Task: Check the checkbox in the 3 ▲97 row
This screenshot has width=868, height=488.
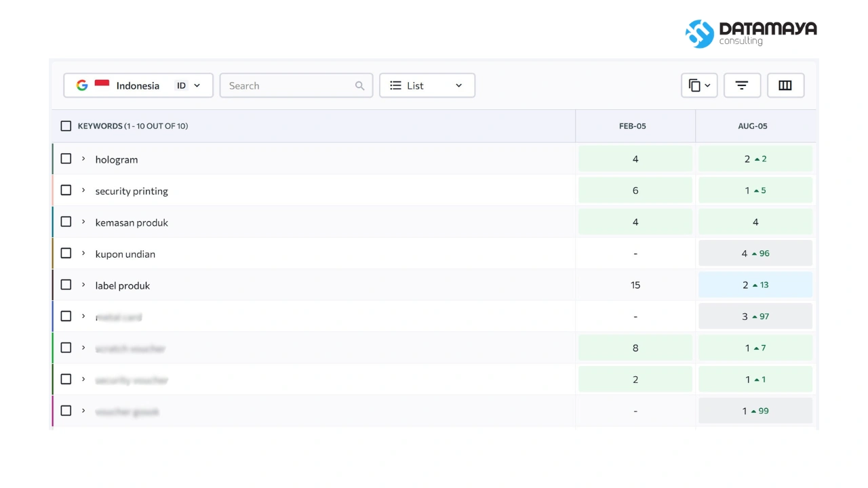Action: pyautogui.click(x=66, y=316)
